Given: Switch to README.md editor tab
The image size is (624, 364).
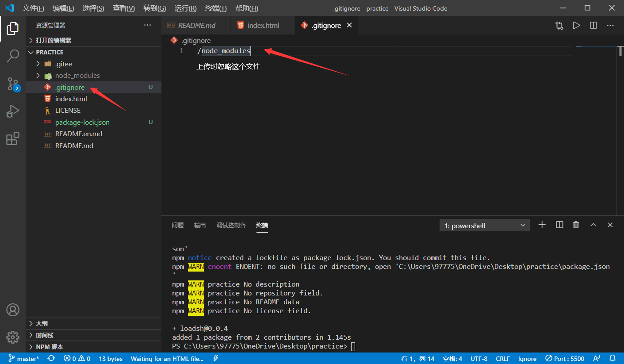Looking at the screenshot, I should pyautogui.click(x=196, y=25).
